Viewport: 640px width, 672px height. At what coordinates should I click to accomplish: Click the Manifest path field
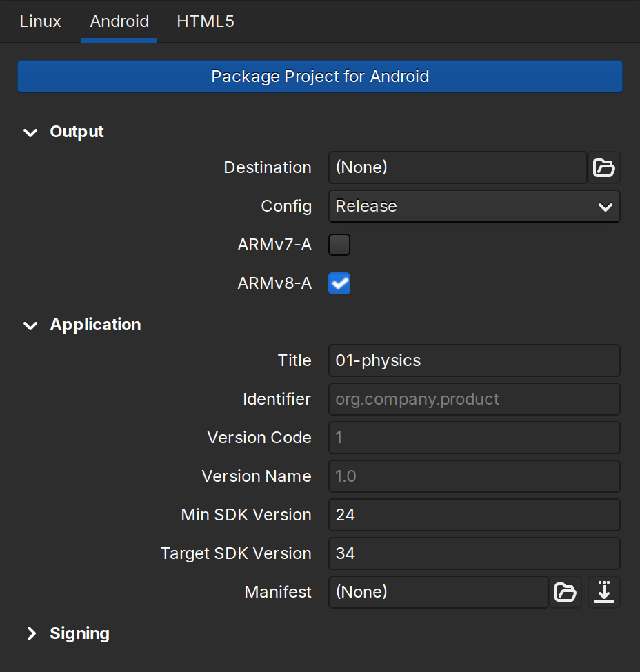click(x=439, y=592)
